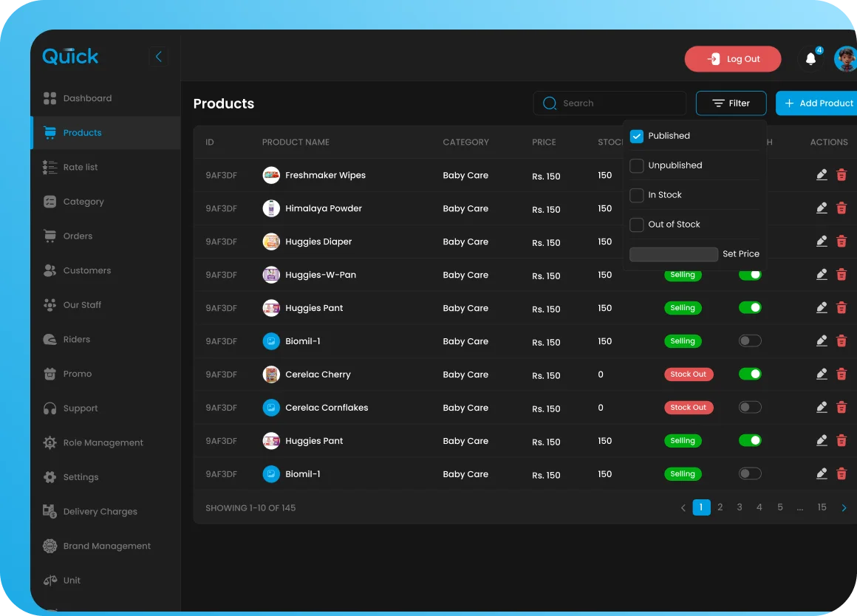Close the Filter dropdown
This screenshot has height=616, width=857.
pos(731,103)
